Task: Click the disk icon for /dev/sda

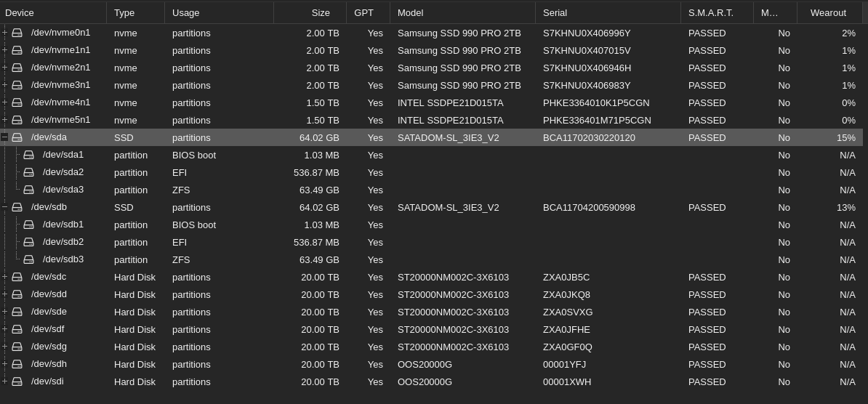Action: point(17,138)
